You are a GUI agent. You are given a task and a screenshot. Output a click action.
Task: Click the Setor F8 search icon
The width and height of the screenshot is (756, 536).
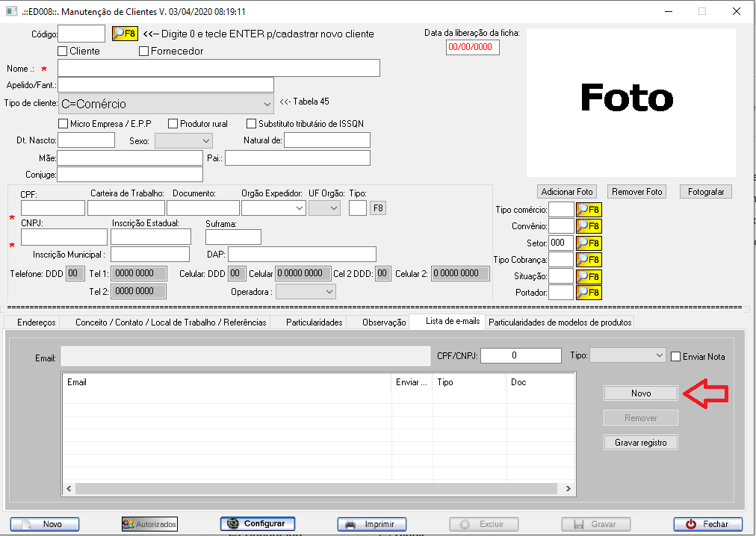[588, 243]
